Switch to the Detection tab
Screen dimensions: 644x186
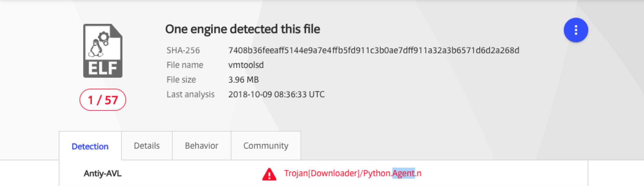point(90,146)
